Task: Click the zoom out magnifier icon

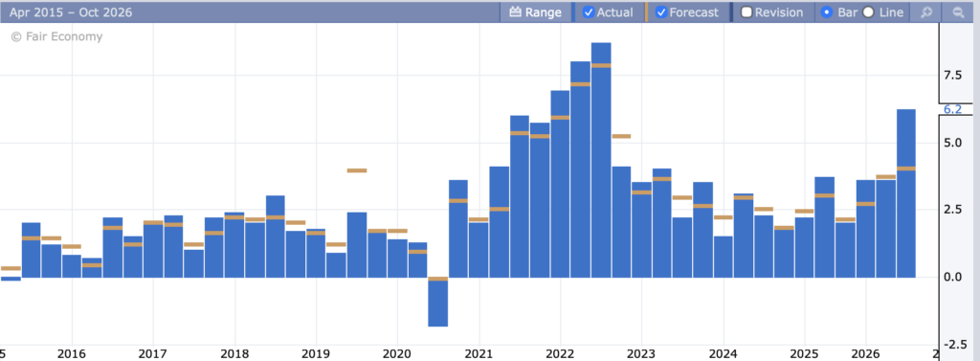Action: 957,11
